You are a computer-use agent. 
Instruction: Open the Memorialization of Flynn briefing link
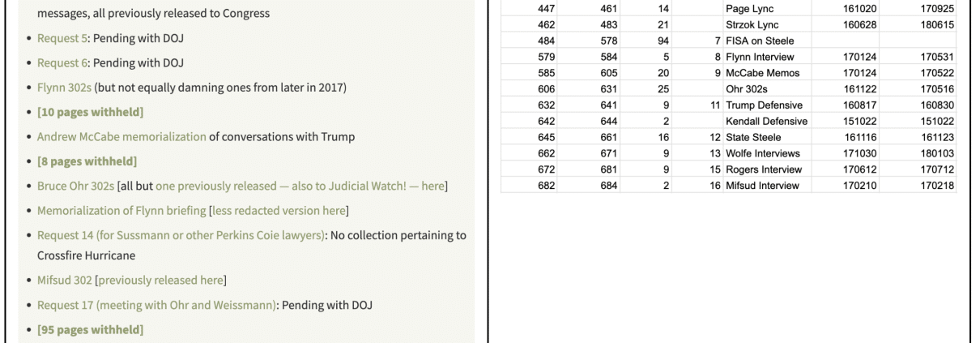121,211
